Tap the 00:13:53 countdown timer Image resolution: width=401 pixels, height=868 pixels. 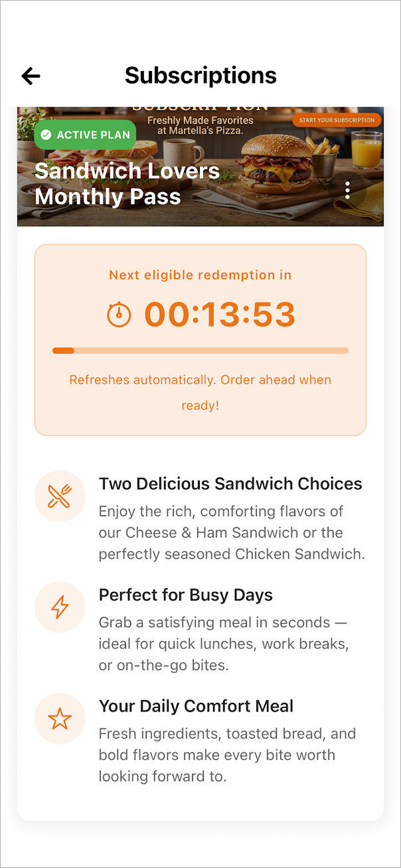220,314
